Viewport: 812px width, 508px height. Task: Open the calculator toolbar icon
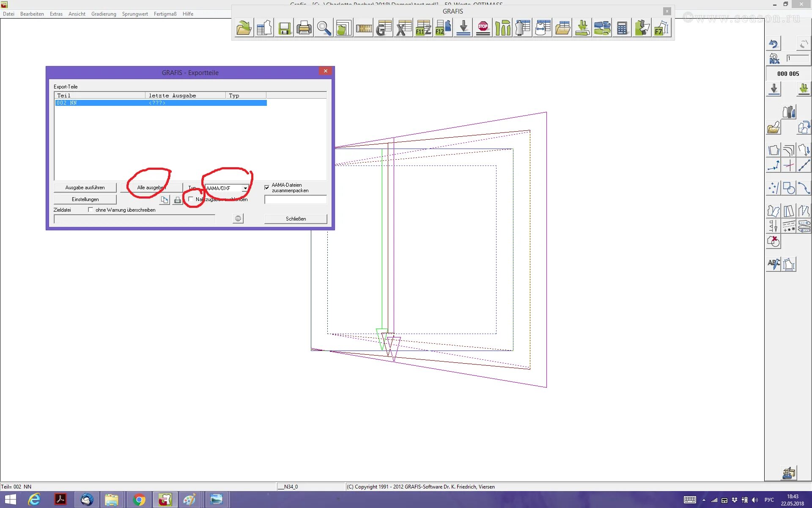tap(622, 28)
